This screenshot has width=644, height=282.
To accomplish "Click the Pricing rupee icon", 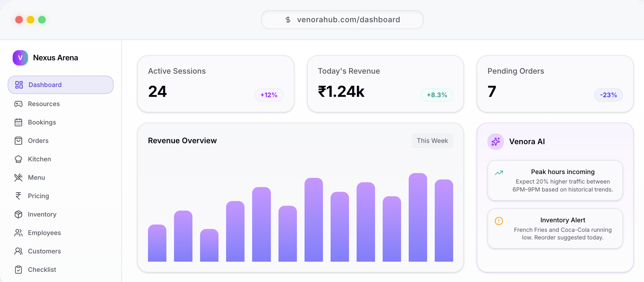I will [18, 196].
